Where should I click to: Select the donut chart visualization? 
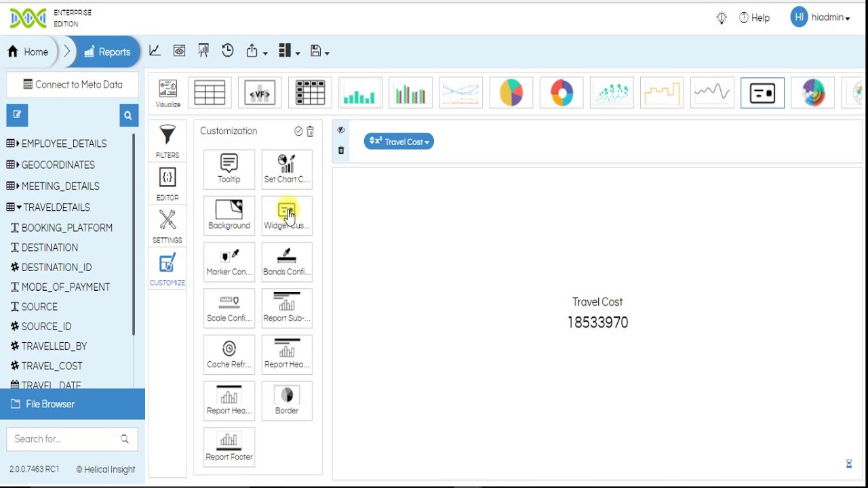pyautogui.click(x=561, y=93)
